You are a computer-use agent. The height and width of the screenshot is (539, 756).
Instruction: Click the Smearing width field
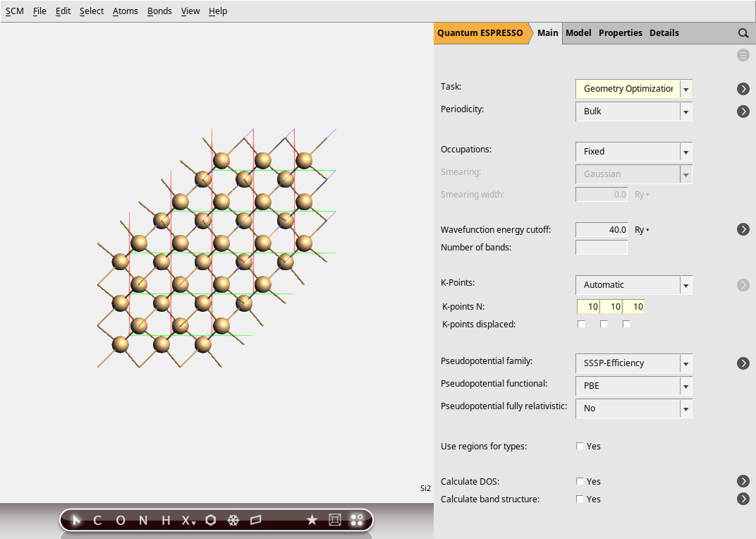click(x=602, y=195)
